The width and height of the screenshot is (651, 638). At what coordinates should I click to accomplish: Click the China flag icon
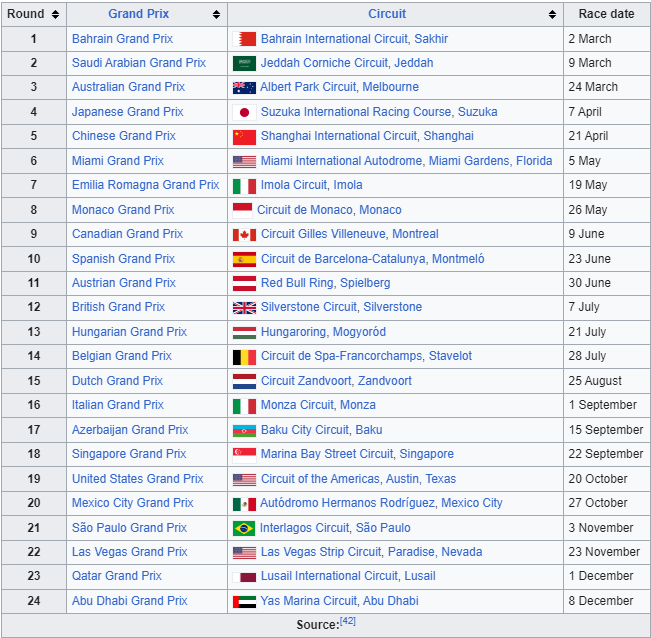point(244,137)
